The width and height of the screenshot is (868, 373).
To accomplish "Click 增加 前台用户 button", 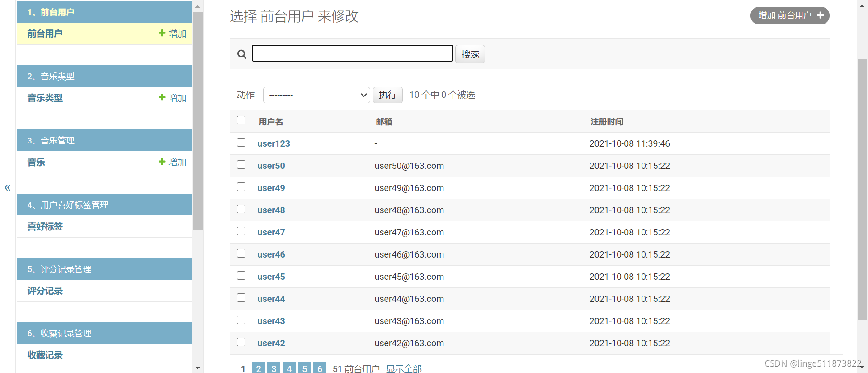I will tap(790, 15).
